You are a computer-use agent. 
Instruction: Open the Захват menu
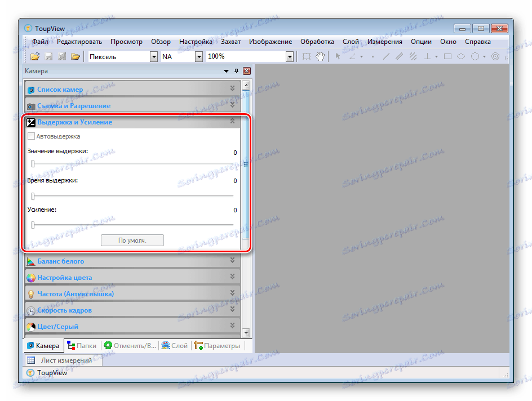pyautogui.click(x=230, y=42)
